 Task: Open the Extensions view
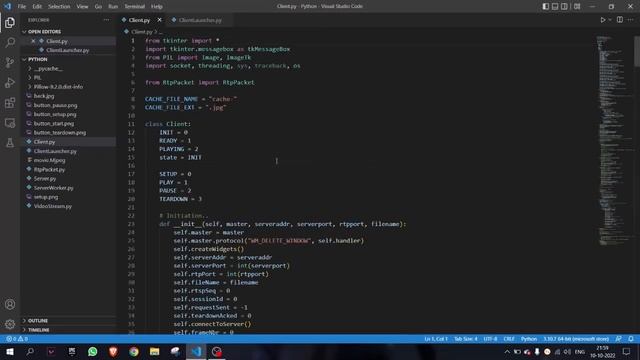10,102
